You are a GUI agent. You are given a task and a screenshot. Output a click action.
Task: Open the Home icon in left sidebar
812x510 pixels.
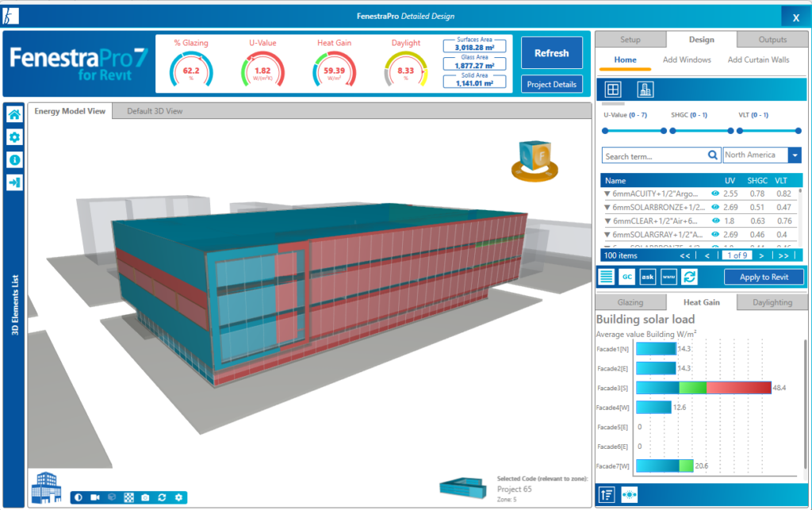14,114
